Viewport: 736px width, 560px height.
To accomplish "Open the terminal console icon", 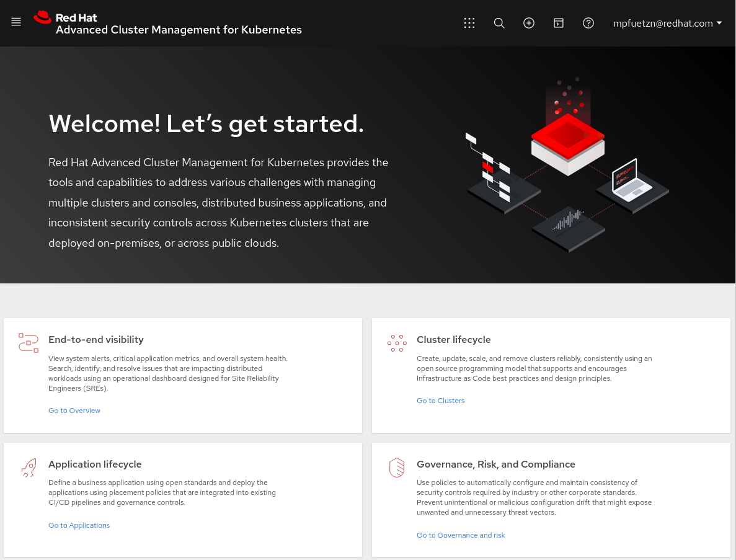I will pyautogui.click(x=559, y=23).
